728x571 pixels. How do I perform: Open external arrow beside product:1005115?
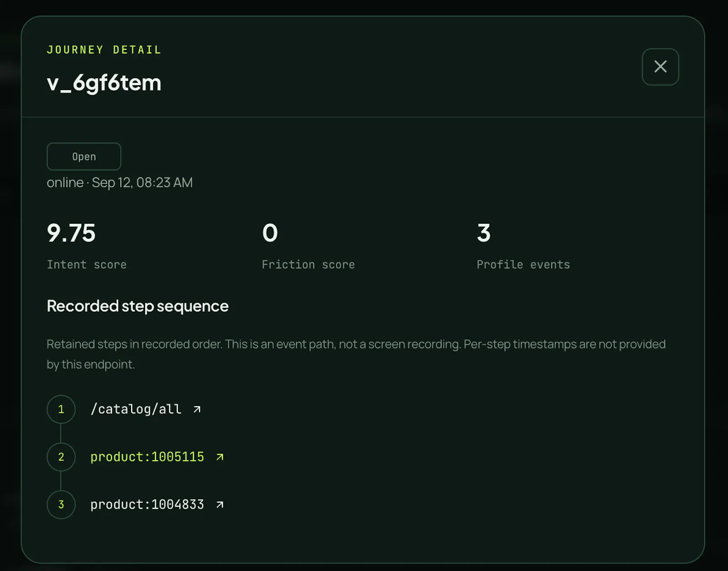pyautogui.click(x=220, y=457)
